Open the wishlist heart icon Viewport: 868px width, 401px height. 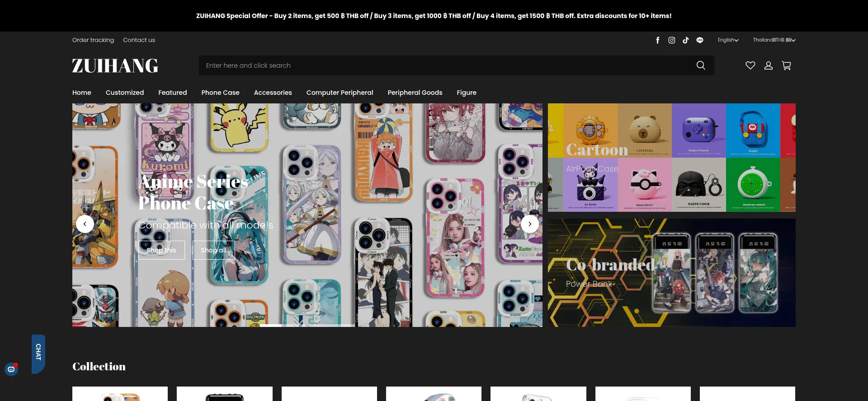pyautogui.click(x=750, y=65)
